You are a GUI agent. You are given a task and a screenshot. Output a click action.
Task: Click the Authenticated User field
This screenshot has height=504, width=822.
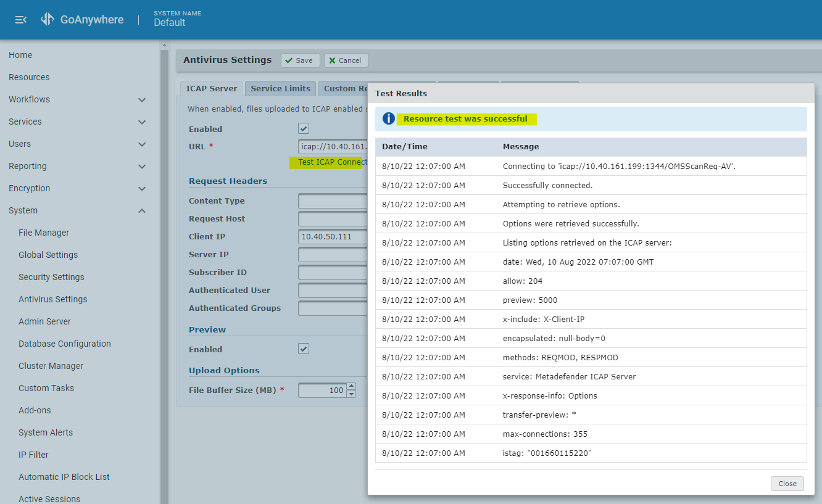point(333,291)
